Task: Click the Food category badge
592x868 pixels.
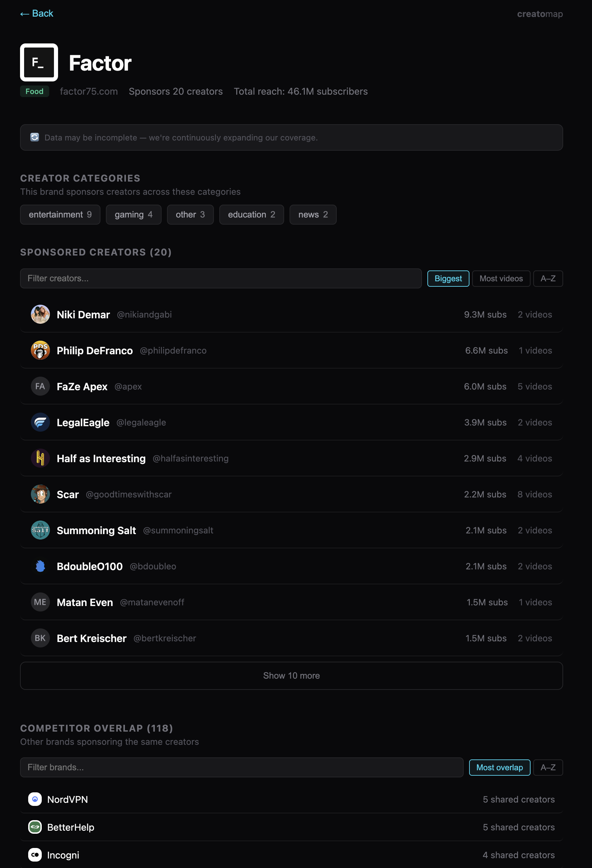Action: click(34, 92)
